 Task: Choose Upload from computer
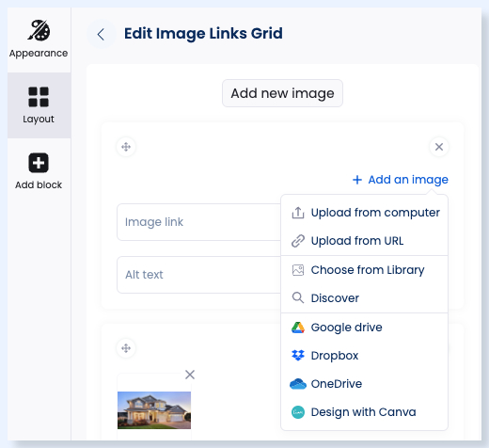click(x=365, y=213)
